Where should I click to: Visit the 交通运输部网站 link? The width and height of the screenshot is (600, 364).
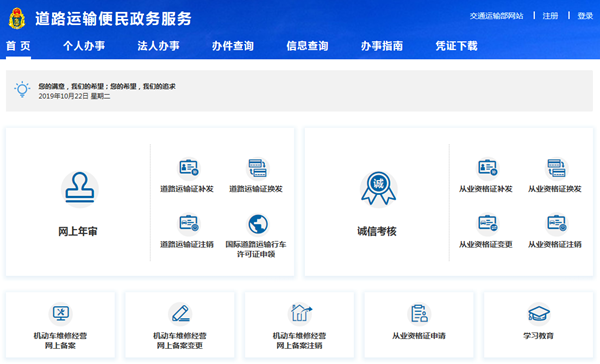(x=496, y=16)
